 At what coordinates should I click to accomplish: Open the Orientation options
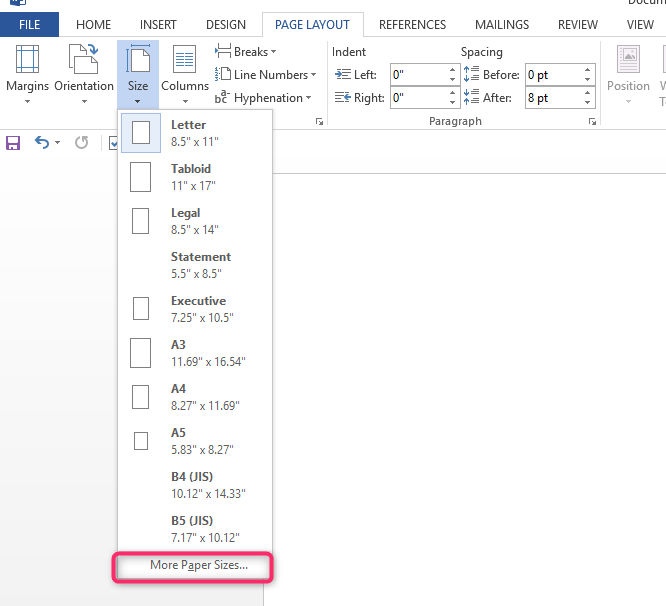pyautogui.click(x=84, y=74)
